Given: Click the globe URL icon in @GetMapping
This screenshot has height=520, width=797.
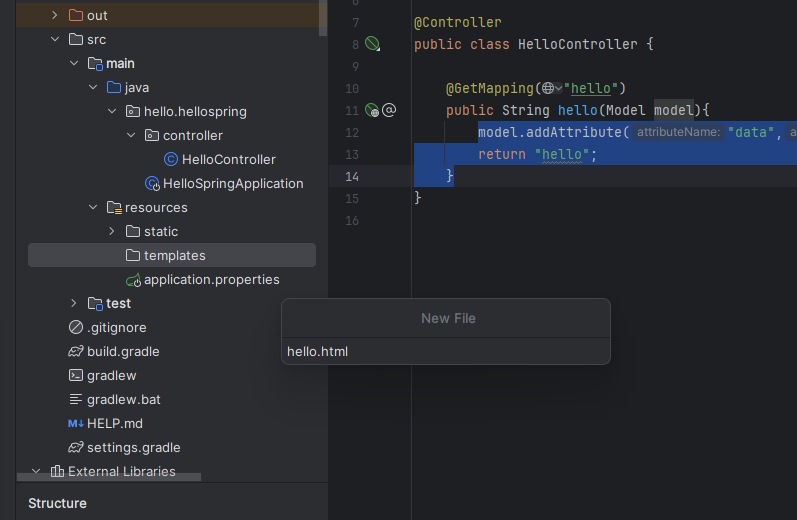Looking at the screenshot, I should coord(548,87).
